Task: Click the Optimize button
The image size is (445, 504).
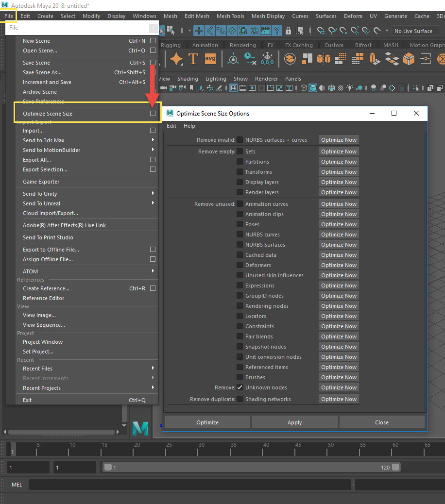Action: [x=207, y=422]
